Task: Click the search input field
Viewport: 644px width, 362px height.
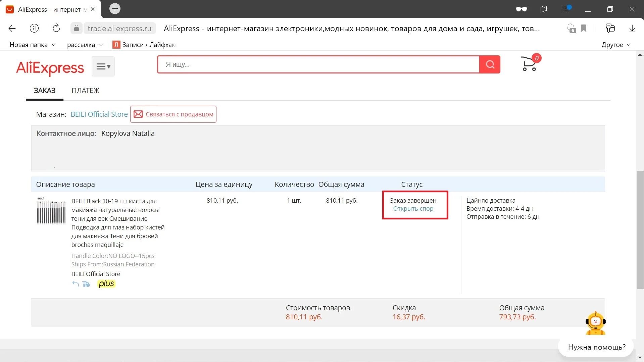Action: pyautogui.click(x=318, y=64)
